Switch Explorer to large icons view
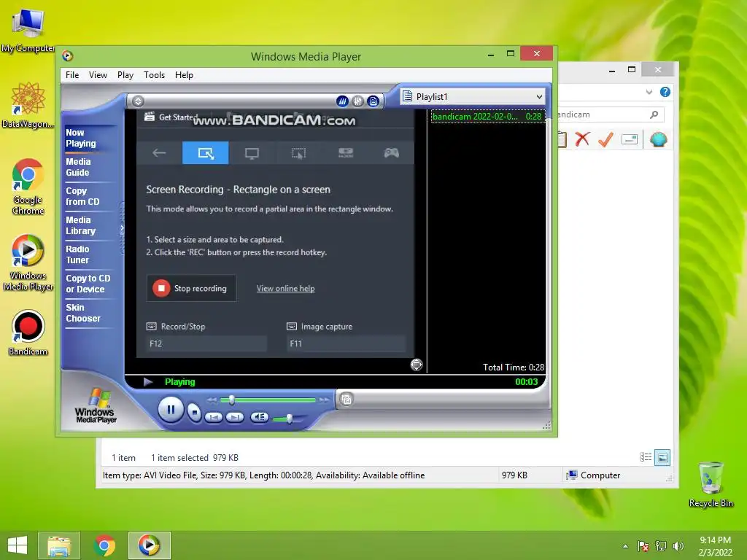747x560 pixels. [662, 458]
